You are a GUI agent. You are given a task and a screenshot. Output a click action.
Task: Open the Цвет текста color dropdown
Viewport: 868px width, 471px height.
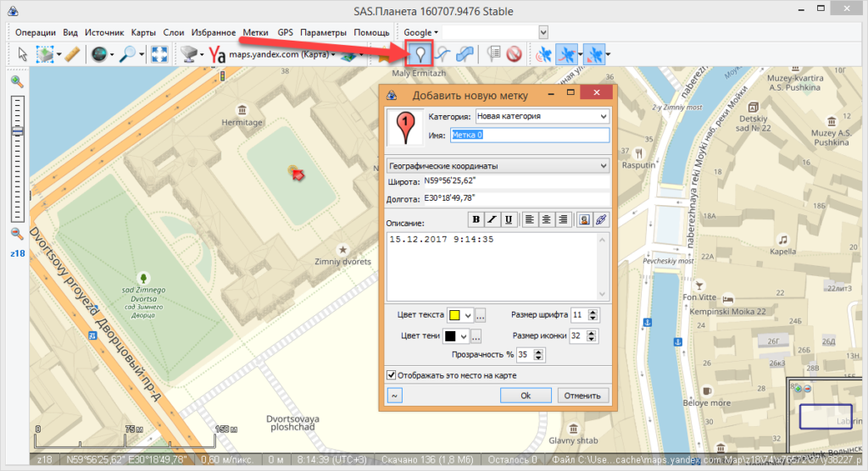coord(467,315)
